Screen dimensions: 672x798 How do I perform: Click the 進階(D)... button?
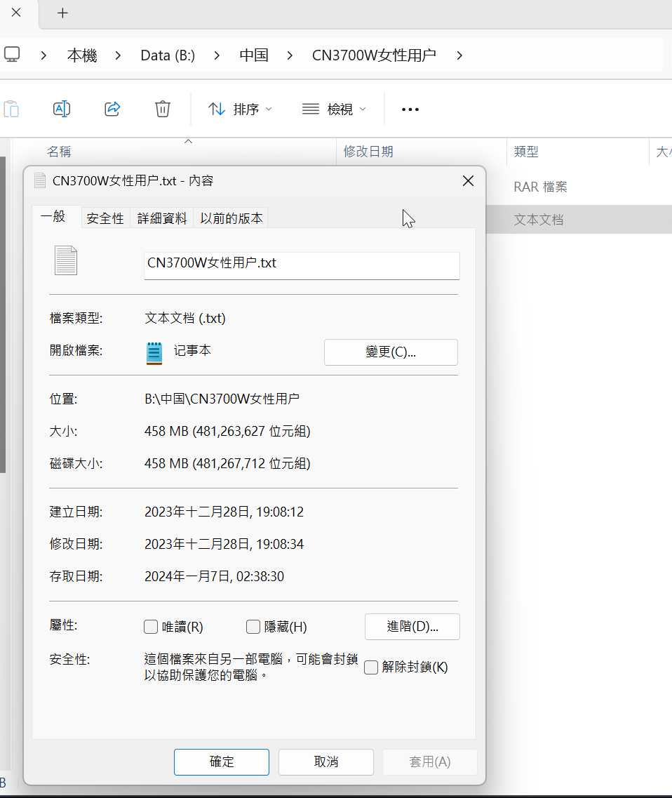tap(412, 627)
